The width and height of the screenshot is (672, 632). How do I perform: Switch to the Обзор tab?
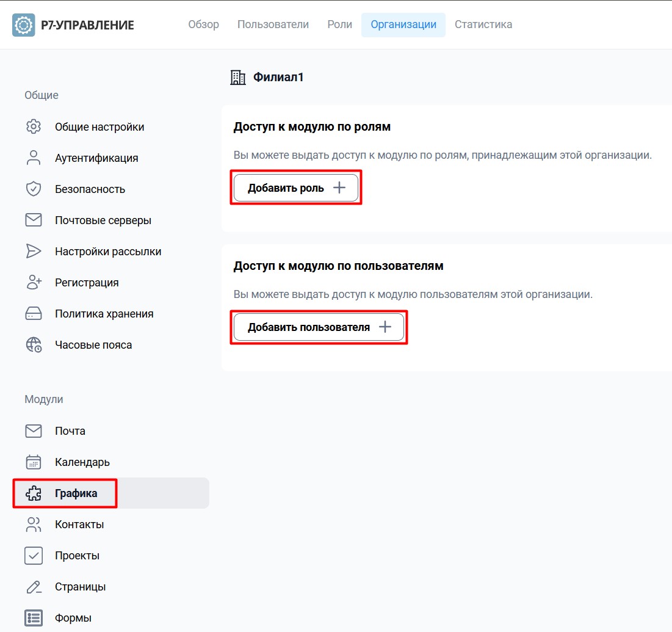[204, 24]
